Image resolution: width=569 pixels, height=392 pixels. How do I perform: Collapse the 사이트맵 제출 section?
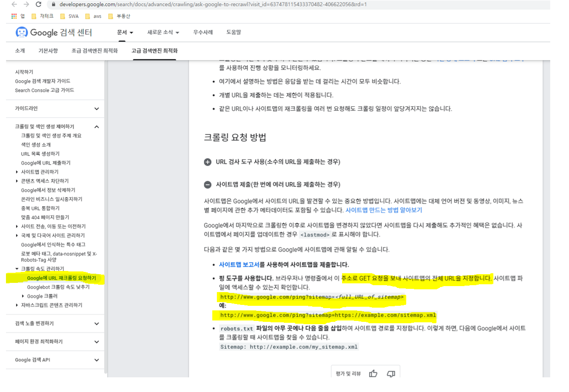(208, 185)
